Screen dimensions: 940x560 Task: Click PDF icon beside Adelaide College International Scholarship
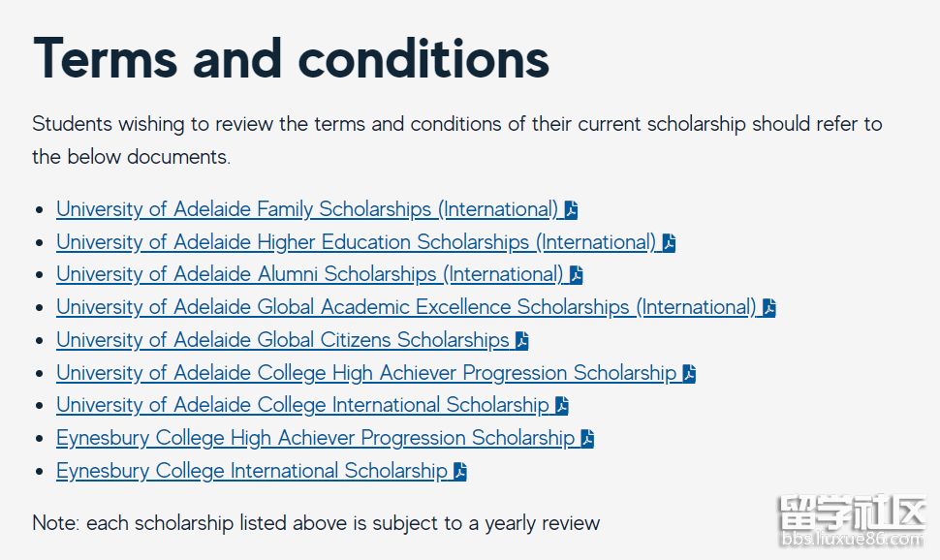pos(561,406)
